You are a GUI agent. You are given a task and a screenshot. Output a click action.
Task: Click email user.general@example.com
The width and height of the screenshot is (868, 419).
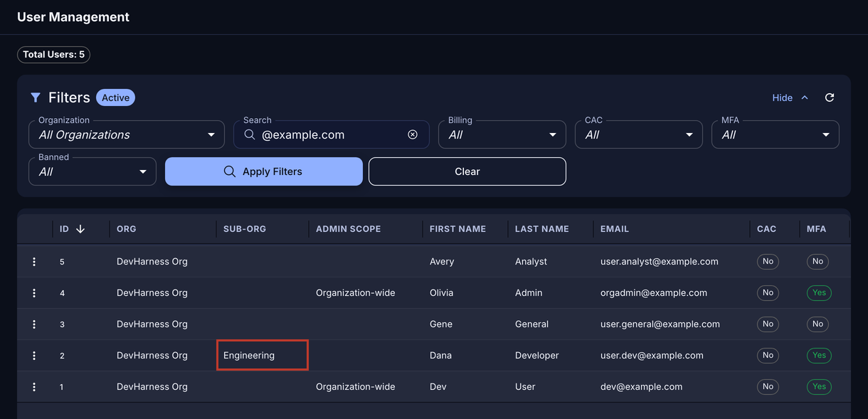point(660,324)
